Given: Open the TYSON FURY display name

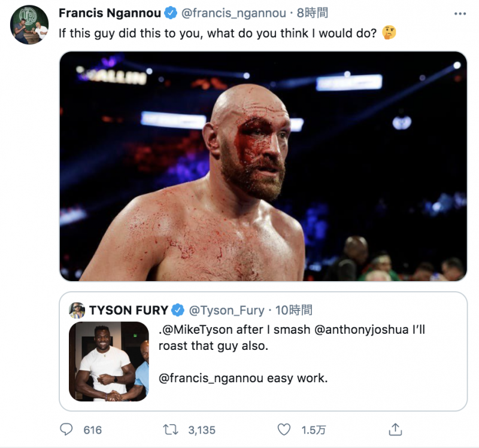Looking at the screenshot, I should [x=129, y=310].
